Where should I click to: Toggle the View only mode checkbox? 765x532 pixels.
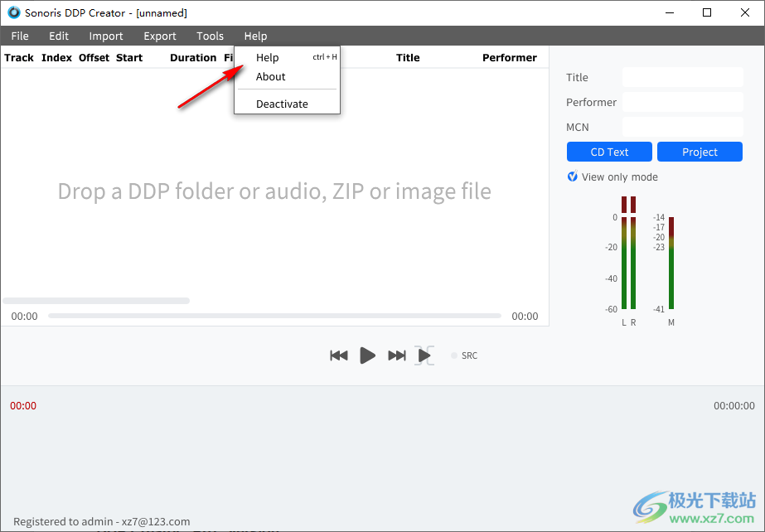(x=572, y=177)
